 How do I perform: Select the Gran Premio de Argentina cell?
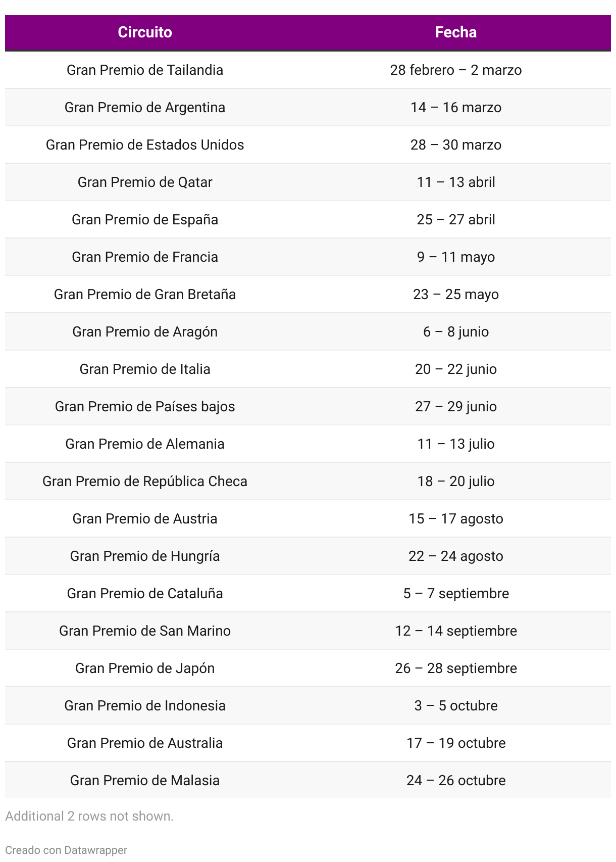coord(145,108)
